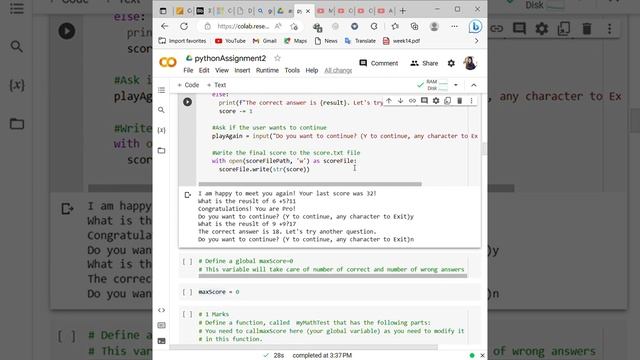This screenshot has width=640, height=360.
Task: Add a new Text cell
Action: [x=216, y=85]
